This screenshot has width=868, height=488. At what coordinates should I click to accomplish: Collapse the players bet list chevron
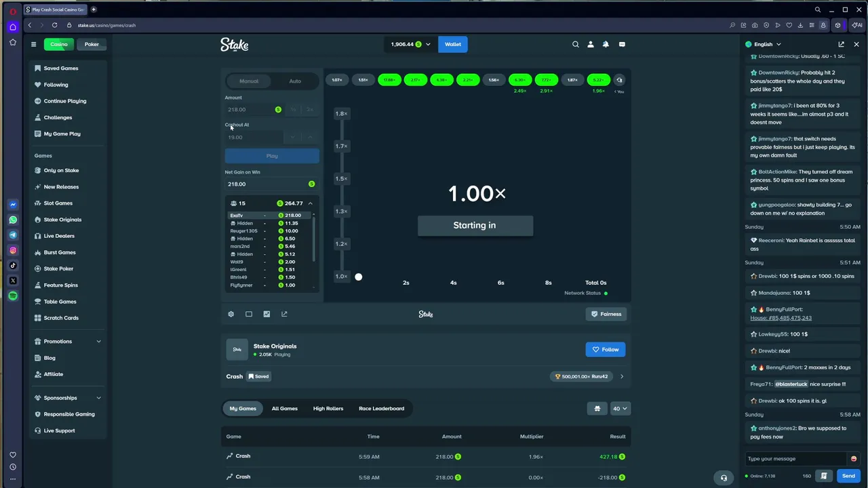[310, 203]
